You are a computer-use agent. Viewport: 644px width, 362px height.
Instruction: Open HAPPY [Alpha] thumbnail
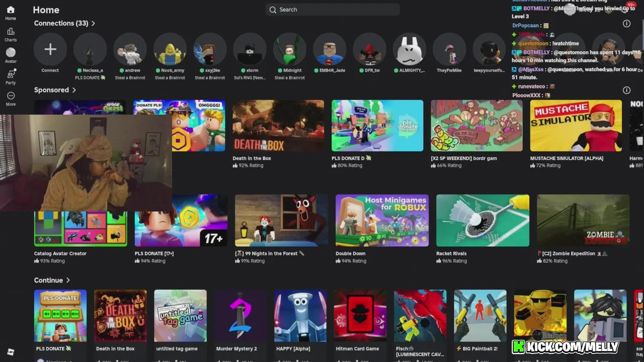tap(300, 316)
